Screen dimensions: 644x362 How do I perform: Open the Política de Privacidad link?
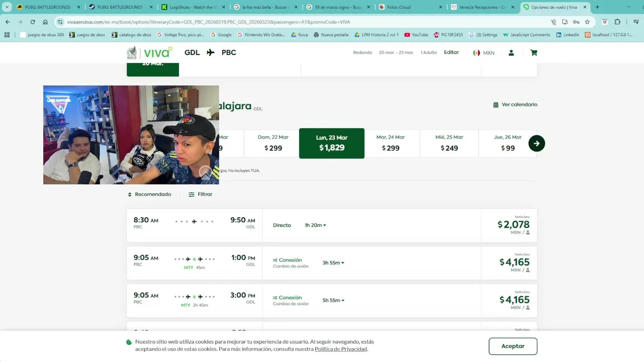tap(341, 349)
